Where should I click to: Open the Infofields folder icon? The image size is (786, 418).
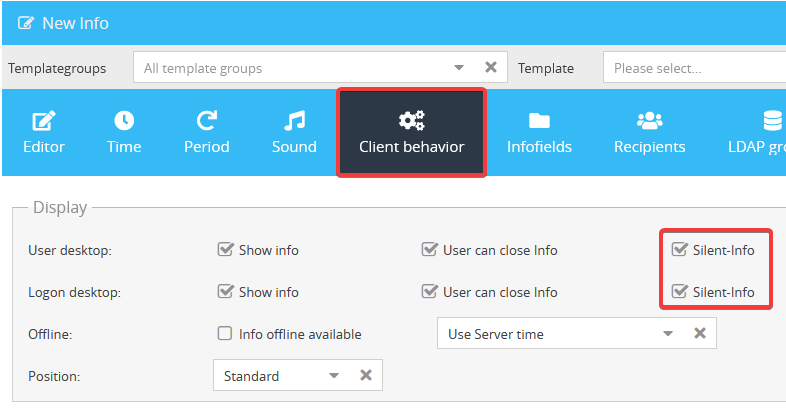tap(540, 121)
